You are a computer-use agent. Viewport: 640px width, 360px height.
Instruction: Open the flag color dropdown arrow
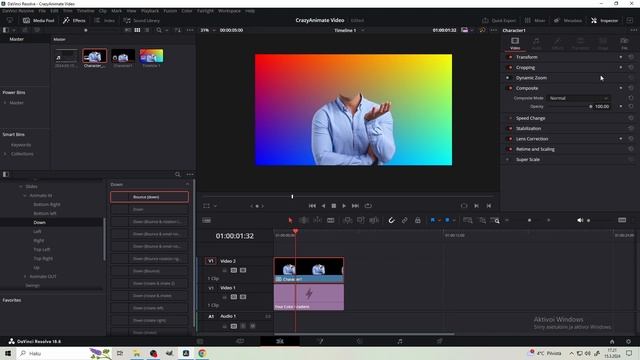(440, 220)
